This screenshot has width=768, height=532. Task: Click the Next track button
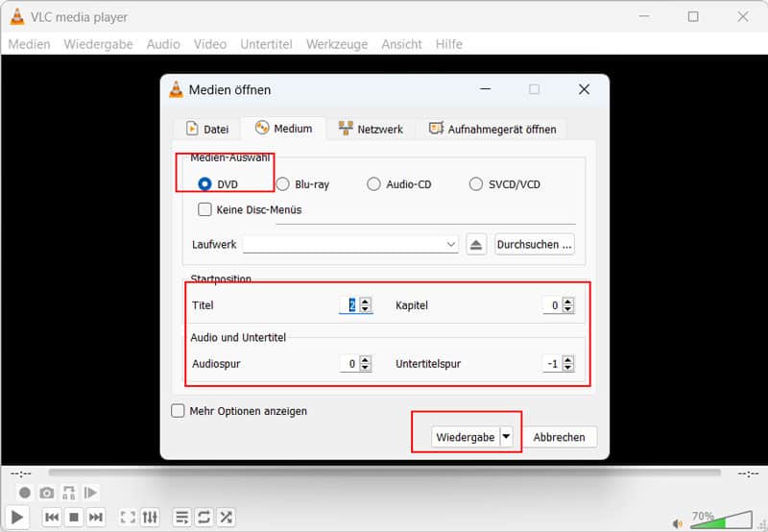tap(95, 517)
